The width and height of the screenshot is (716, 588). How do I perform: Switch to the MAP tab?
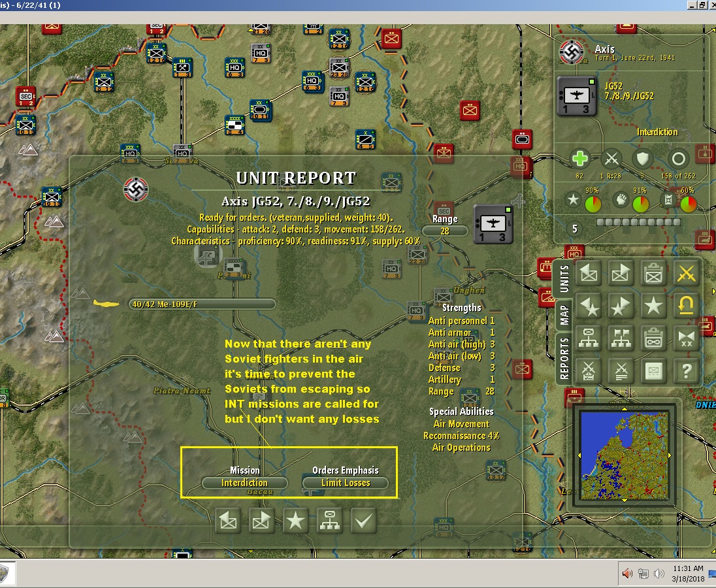[x=564, y=315]
